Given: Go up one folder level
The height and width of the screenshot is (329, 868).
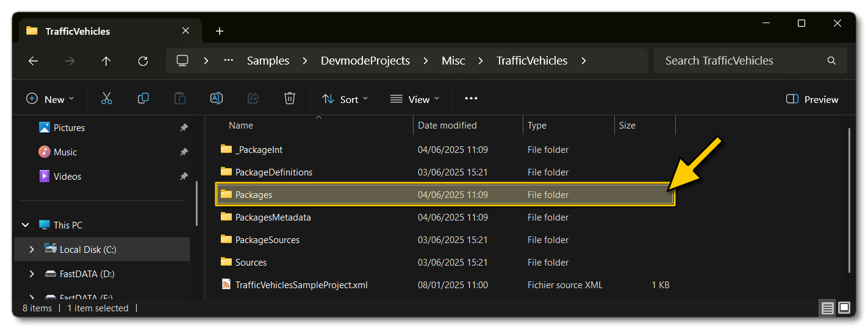Looking at the screenshot, I should pos(106,61).
